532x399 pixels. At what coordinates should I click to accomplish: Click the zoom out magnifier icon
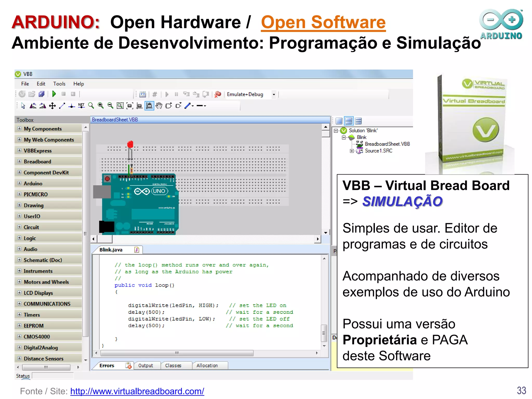(110, 106)
